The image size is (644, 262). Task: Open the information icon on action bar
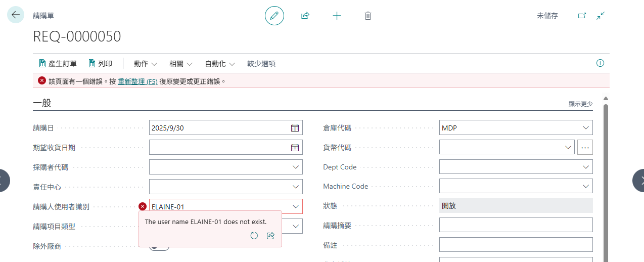pos(600,63)
